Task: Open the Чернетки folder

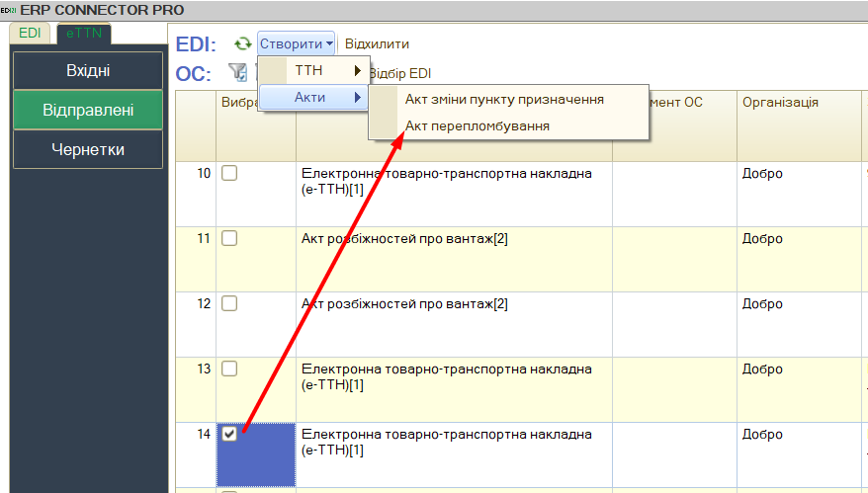Action: [x=88, y=149]
